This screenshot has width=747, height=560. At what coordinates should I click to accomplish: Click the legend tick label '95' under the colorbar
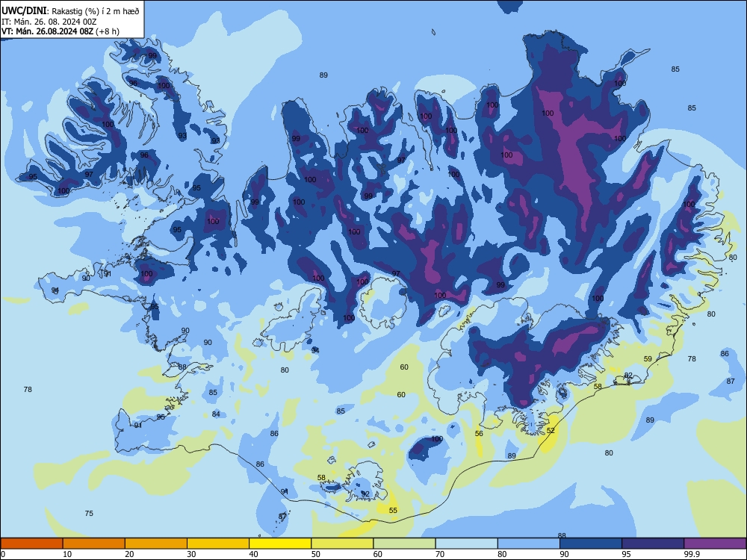[x=627, y=554]
